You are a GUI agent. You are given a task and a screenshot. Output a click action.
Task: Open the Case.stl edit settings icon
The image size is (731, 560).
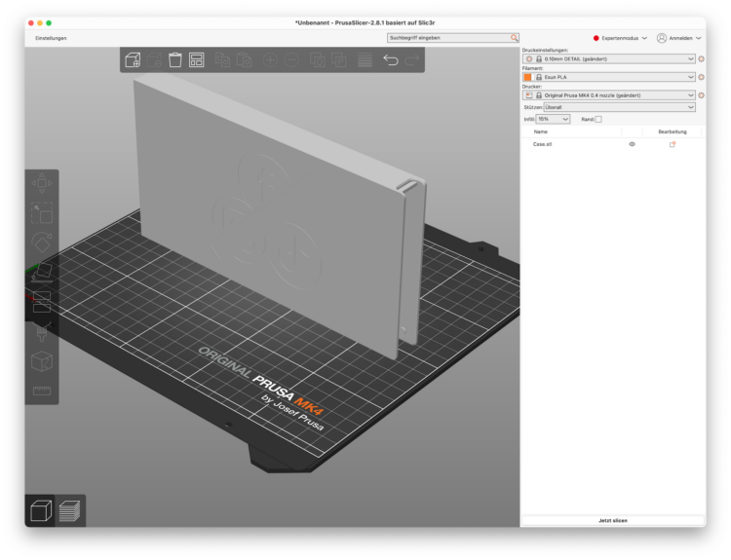pos(672,144)
